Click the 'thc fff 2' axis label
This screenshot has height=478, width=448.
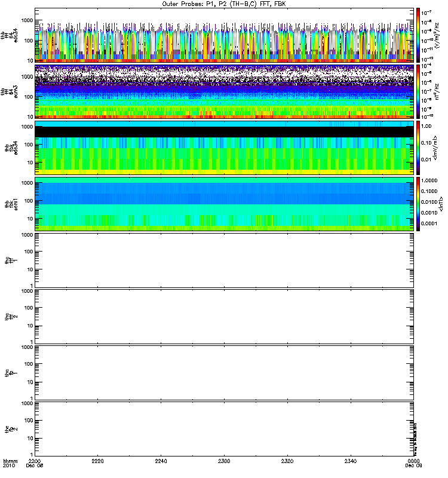pos(11,317)
